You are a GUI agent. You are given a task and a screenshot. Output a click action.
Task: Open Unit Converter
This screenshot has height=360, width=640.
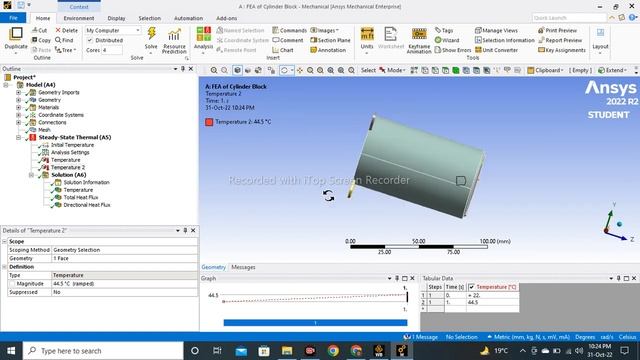point(496,50)
